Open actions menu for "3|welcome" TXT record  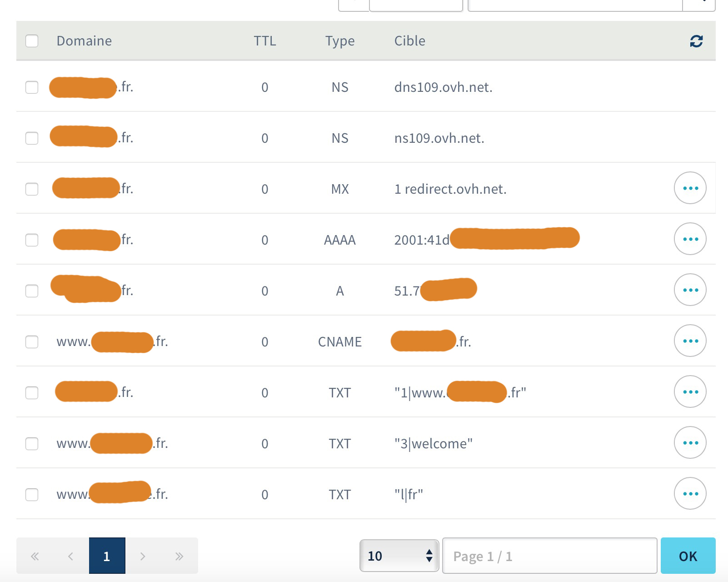coord(690,443)
